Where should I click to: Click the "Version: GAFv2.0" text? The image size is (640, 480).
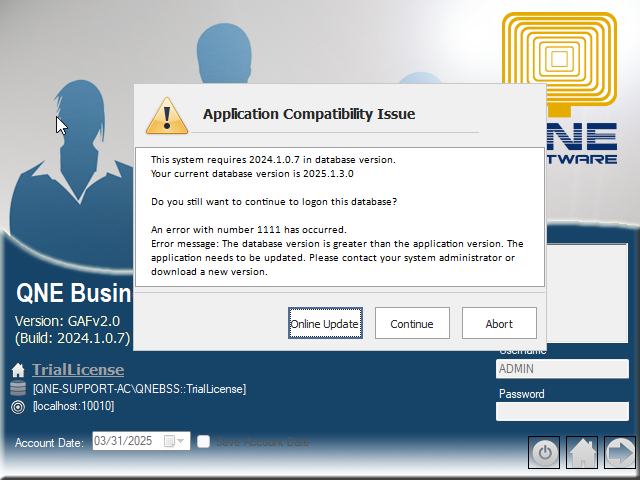tap(67, 321)
